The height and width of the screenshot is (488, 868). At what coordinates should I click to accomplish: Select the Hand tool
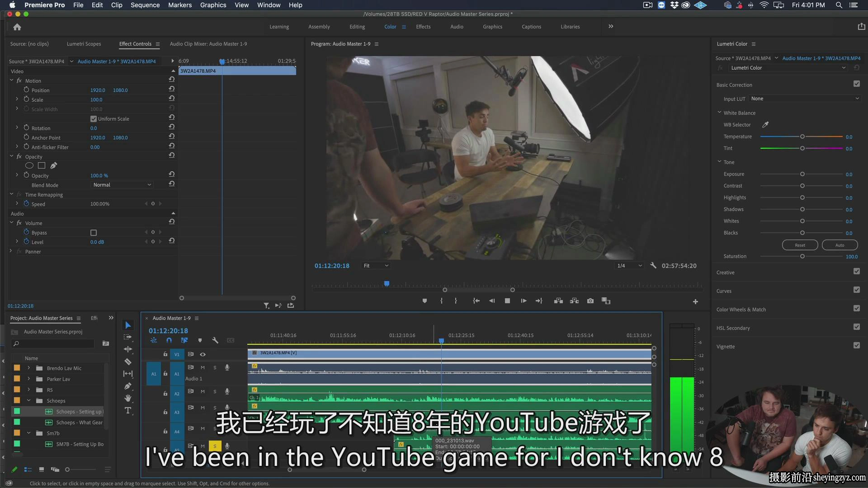128,398
